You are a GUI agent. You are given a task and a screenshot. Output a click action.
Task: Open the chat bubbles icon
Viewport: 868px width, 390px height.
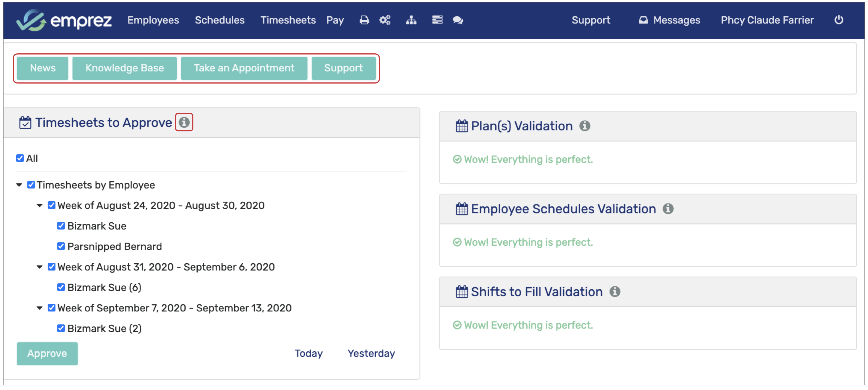click(x=457, y=20)
